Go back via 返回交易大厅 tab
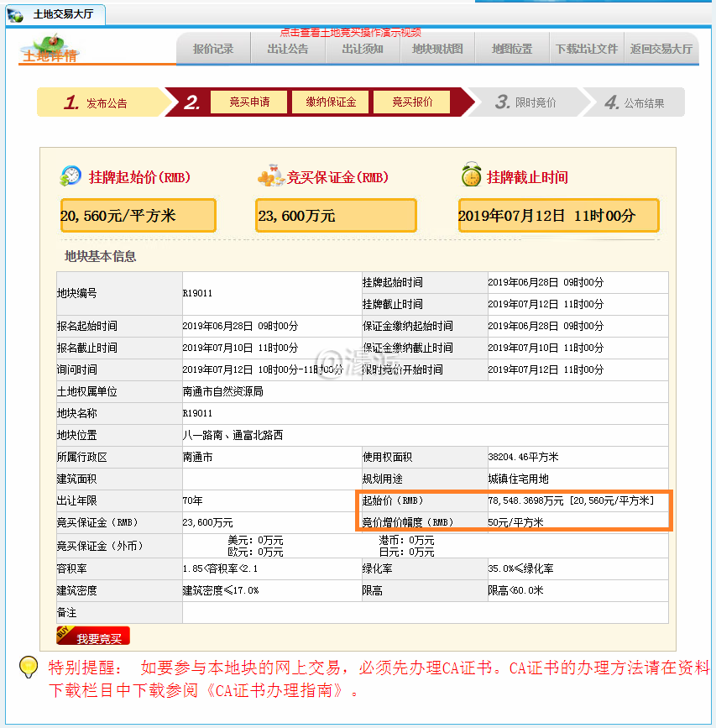Screen dimensions: 716x728 661,49
